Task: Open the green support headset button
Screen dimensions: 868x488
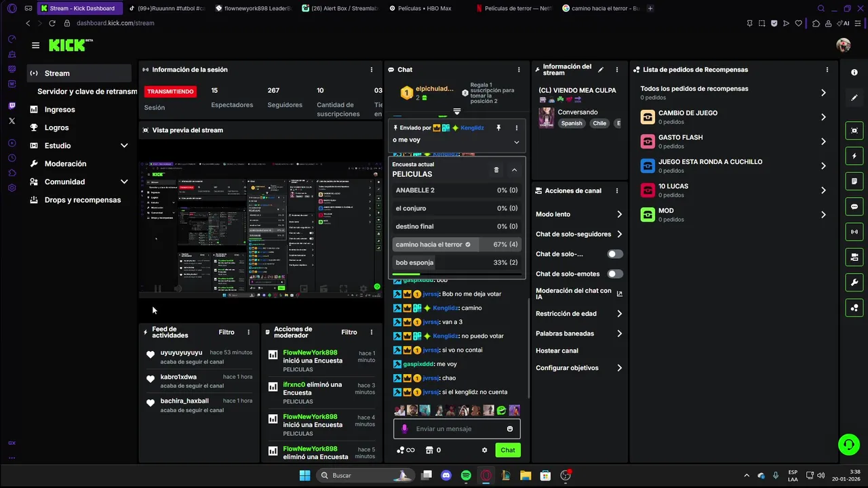Action: pyautogui.click(x=848, y=445)
